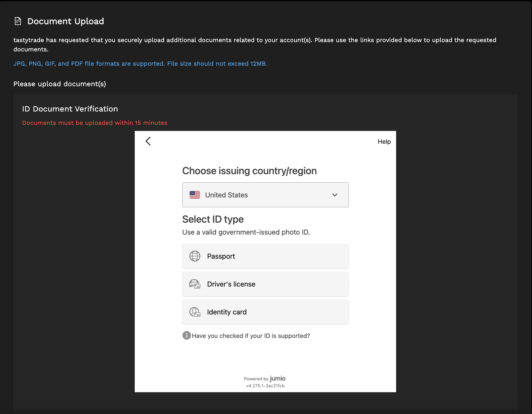Select Passport as your ID type

pyautogui.click(x=265, y=256)
